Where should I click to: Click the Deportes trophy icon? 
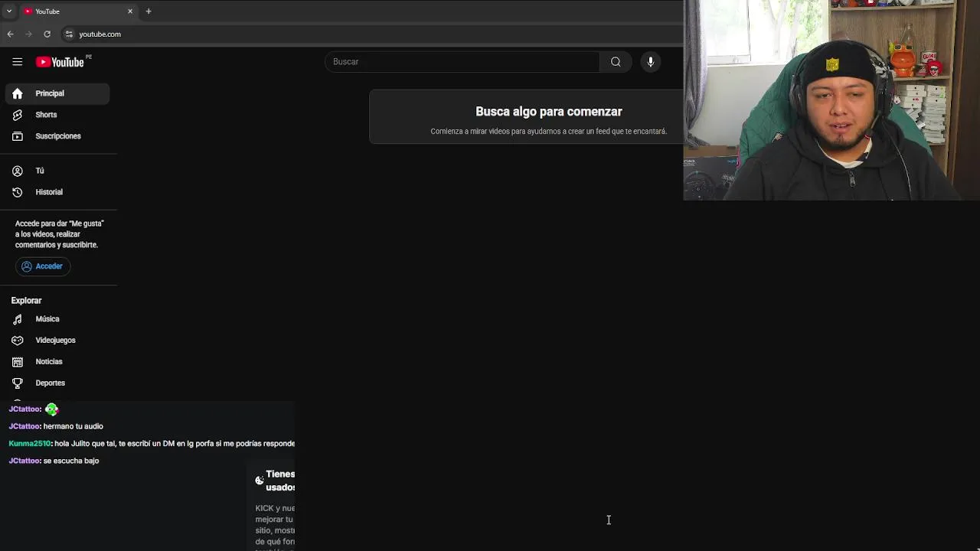[18, 383]
